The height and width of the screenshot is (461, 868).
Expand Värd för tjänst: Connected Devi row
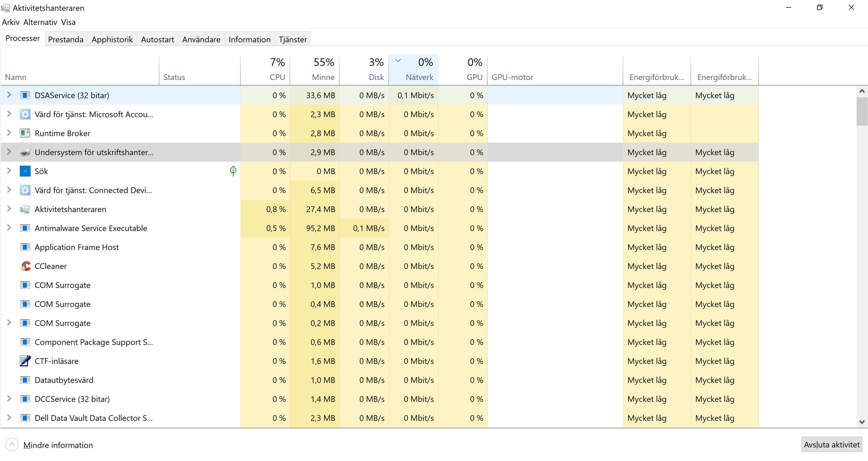[9, 190]
